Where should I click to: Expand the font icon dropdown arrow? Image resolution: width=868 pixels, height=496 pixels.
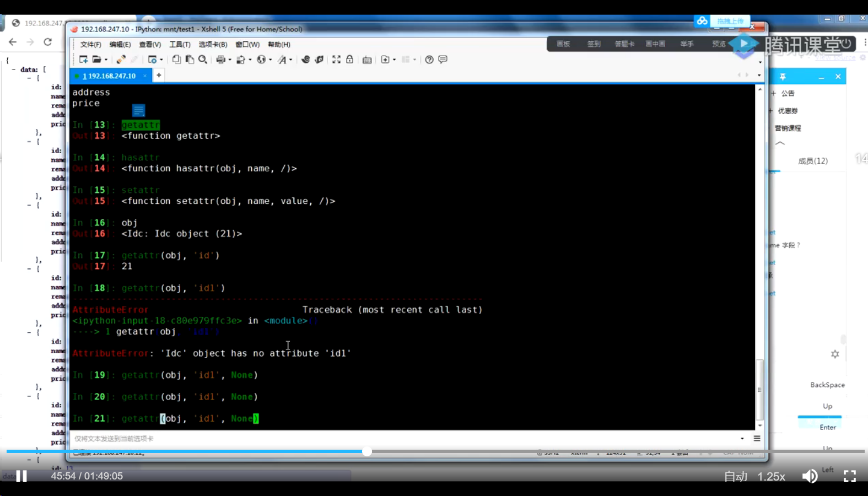291,60
